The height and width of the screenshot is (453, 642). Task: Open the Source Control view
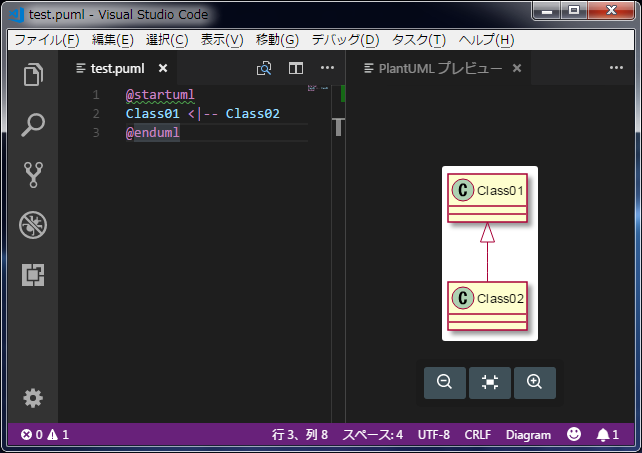click(33, 175)
